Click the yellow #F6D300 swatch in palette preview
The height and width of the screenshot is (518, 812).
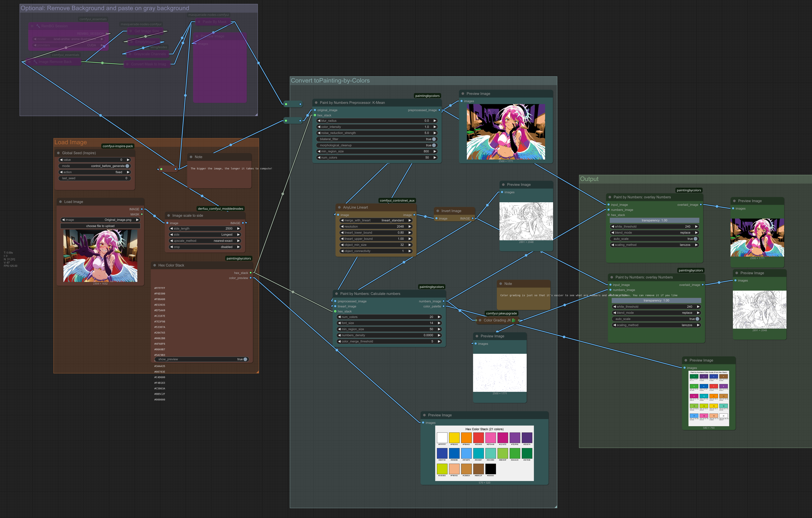coord(454,438)
